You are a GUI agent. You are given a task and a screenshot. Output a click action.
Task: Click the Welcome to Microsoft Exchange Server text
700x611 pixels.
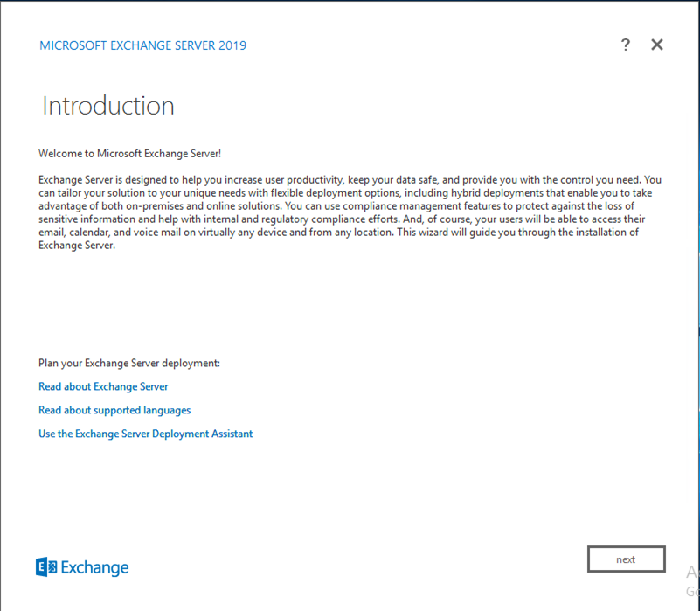pos(129,154)
